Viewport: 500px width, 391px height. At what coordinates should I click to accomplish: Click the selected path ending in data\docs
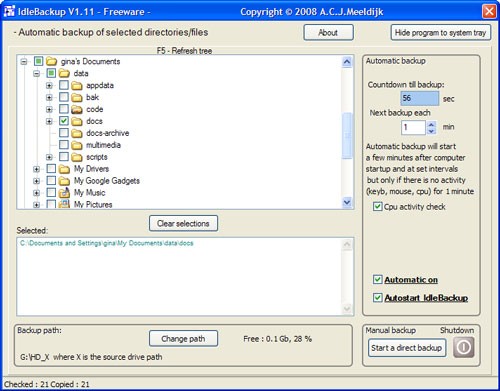point(107,243)
